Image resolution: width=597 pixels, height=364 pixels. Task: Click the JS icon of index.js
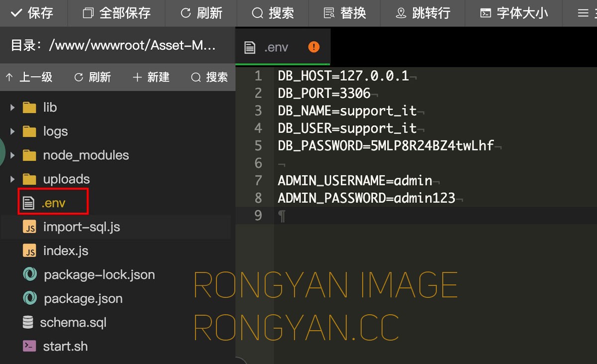(30, 251)
